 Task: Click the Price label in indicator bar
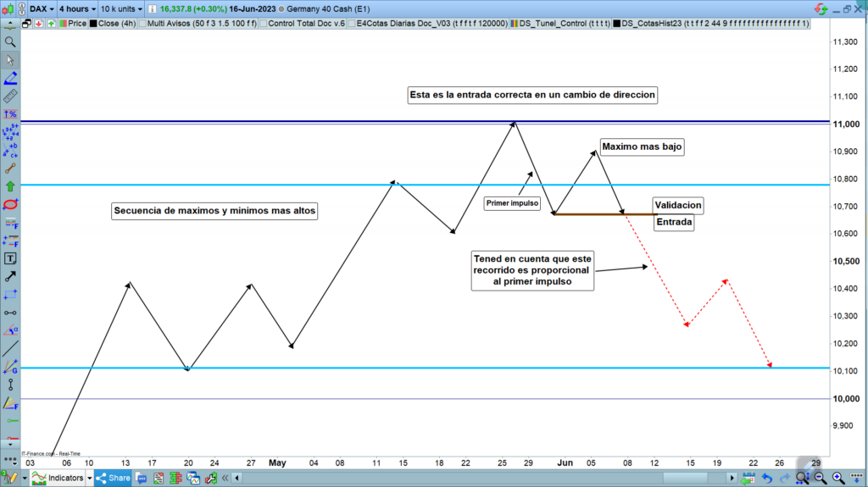pyautogui.click(x=76, y=24)
